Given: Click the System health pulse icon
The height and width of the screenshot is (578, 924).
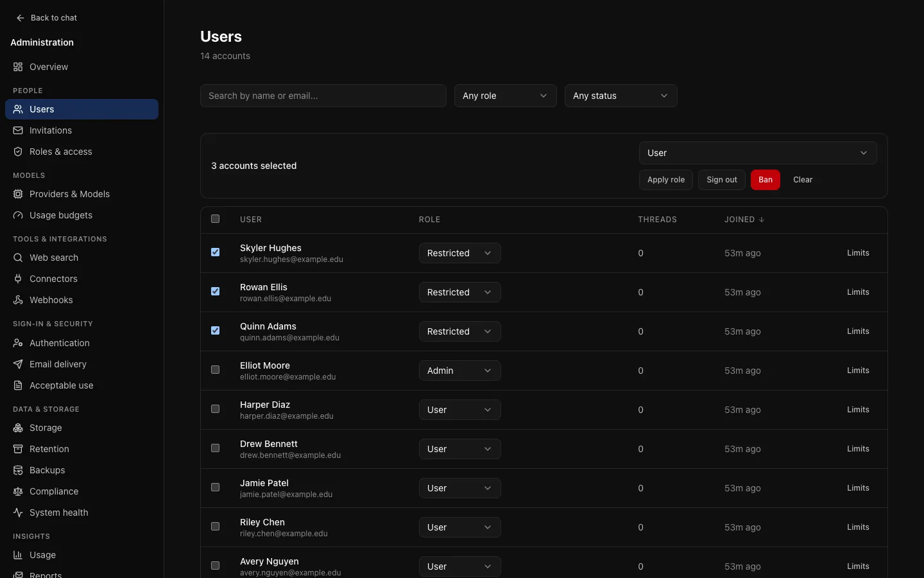Looking at the screenshot, I should [x=18, y=512].
